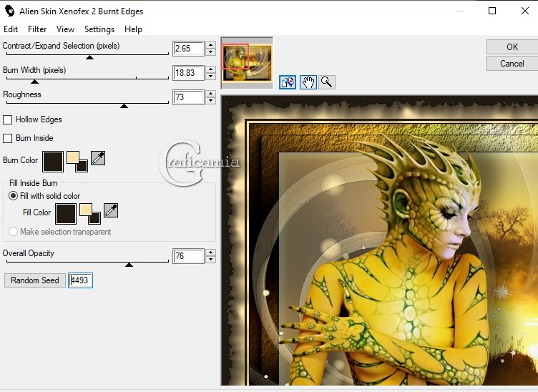The width and height of the screenshot is (538, 392).
Task: Decrease Contract/Expand Selection value
Action: coord(210,52)
